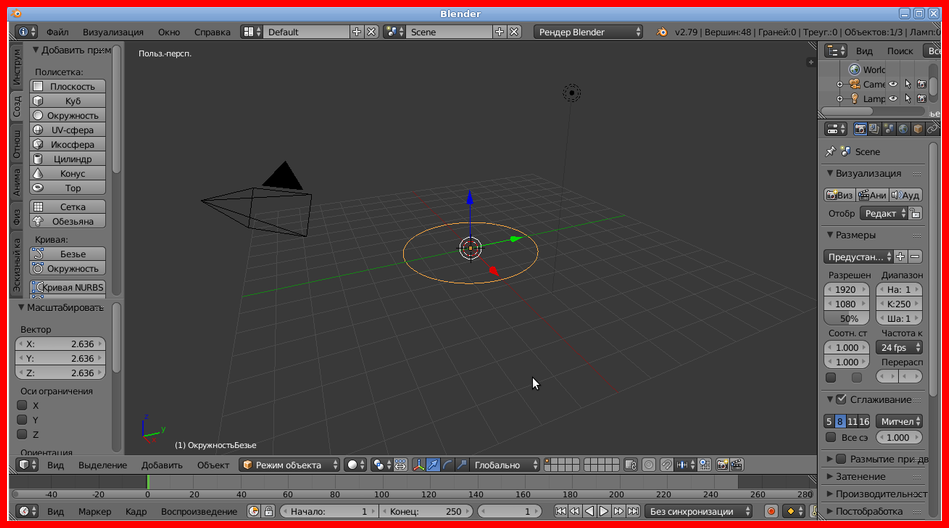
Task: Toggle Lamp renderability camera icon
Action: click(921, 99)
